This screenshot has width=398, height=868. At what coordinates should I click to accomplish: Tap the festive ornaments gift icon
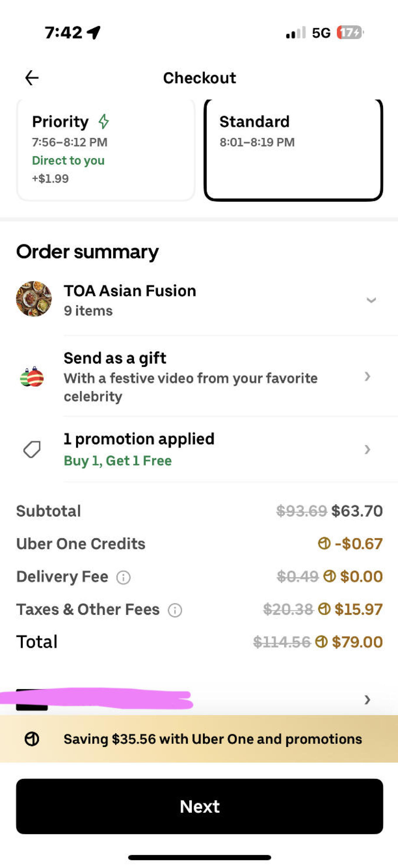click(x=32, y=377)
